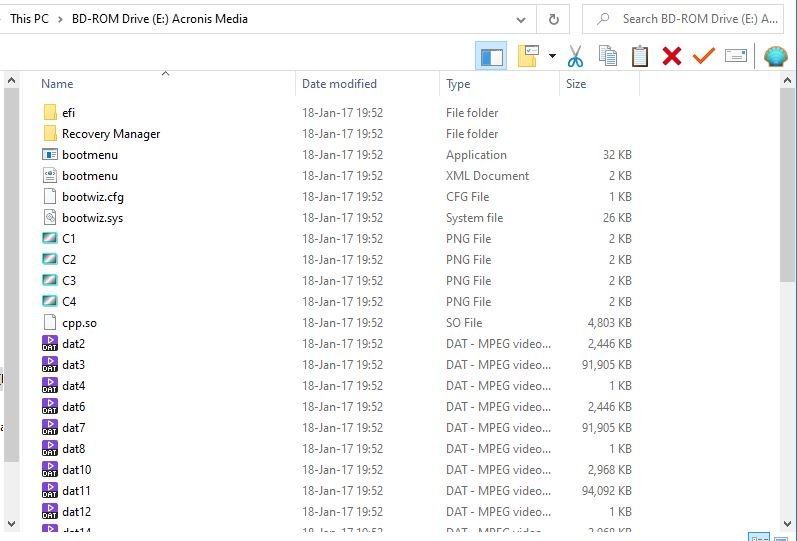Viewport: 797px width, 541px height.
Task: Open dropdown arrow beside folder options icon
Action: click(552, 56)
